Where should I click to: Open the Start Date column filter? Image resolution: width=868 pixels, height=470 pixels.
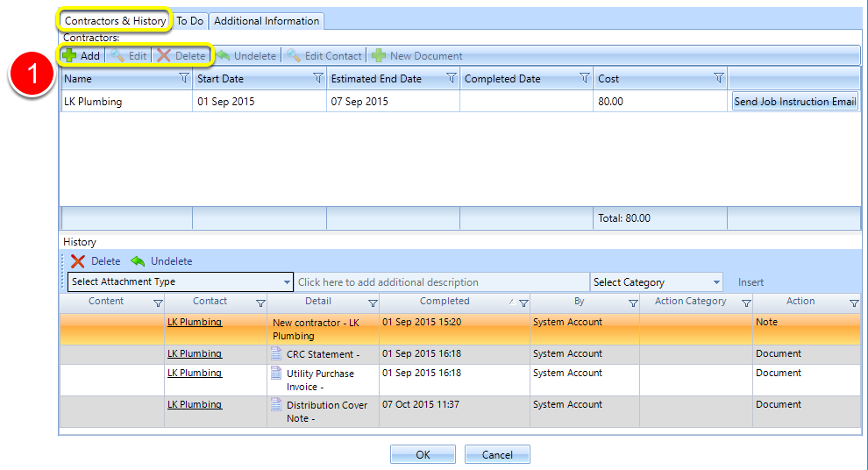point(317,78)
